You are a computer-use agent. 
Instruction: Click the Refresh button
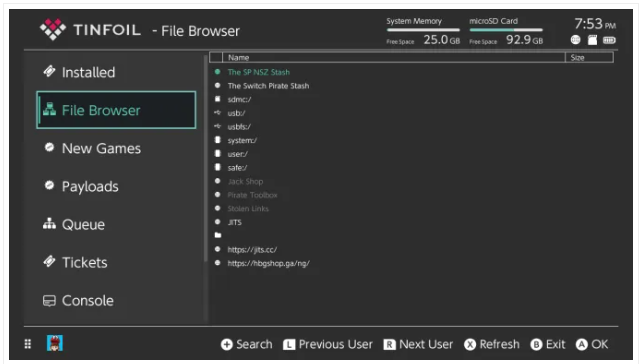coord(492,344)
